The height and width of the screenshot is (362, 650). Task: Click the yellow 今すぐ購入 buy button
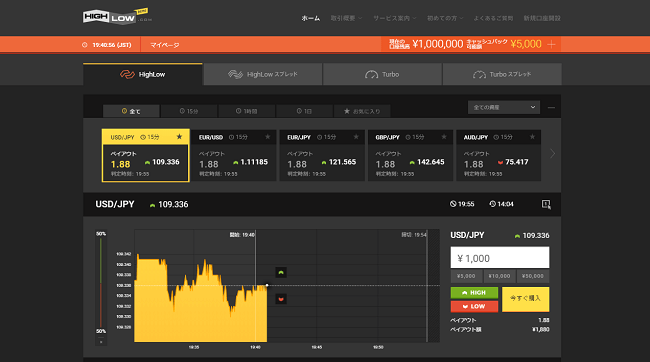pos(525,299)
